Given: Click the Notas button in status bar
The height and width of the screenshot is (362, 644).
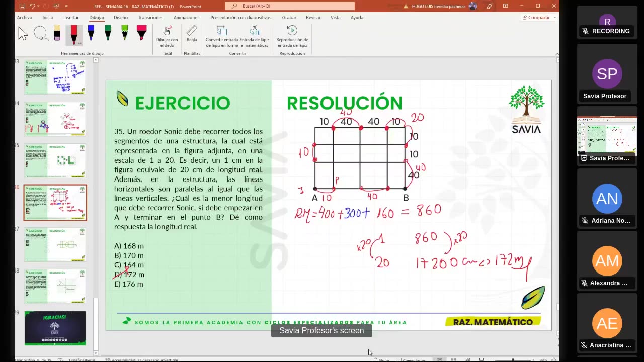Looking at the screenshot, I should click(x=381, y=360).
